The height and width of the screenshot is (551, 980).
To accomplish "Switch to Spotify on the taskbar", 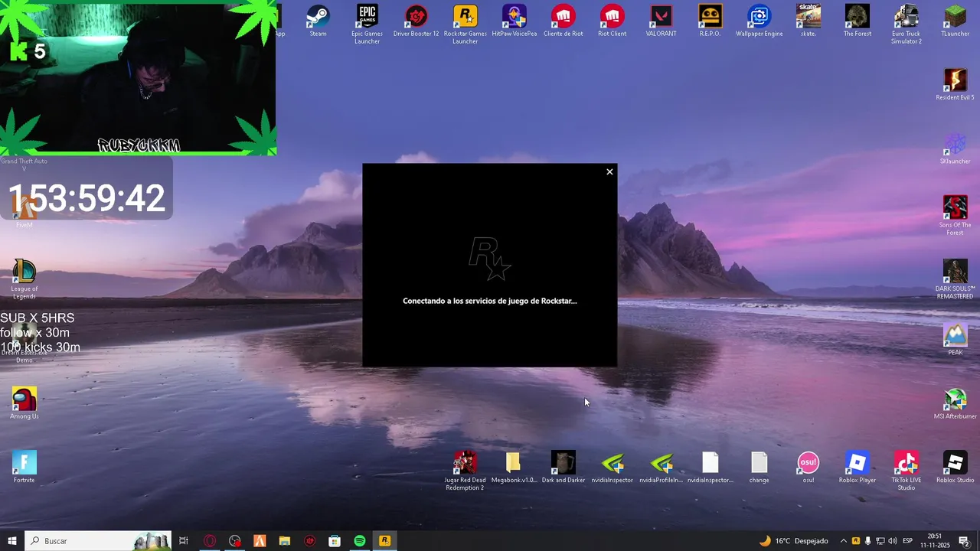I will (x=360, y=541).
